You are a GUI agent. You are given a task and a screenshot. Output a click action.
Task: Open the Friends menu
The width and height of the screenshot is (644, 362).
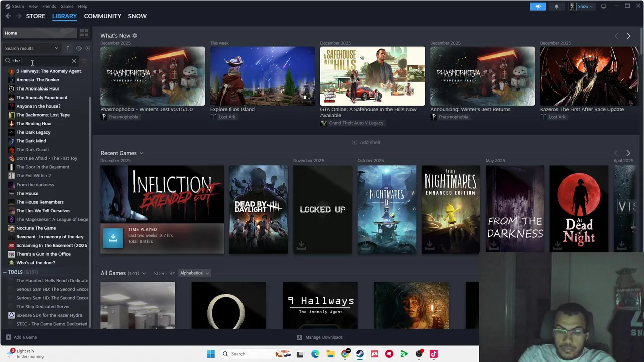tap(49, 6)
